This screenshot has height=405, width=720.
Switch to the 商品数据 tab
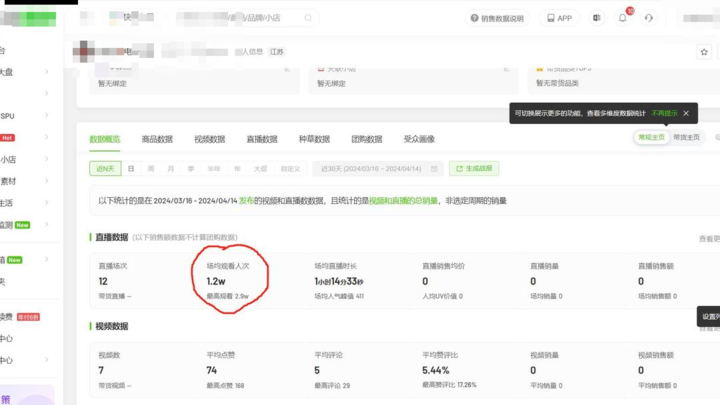coord(157,139)
